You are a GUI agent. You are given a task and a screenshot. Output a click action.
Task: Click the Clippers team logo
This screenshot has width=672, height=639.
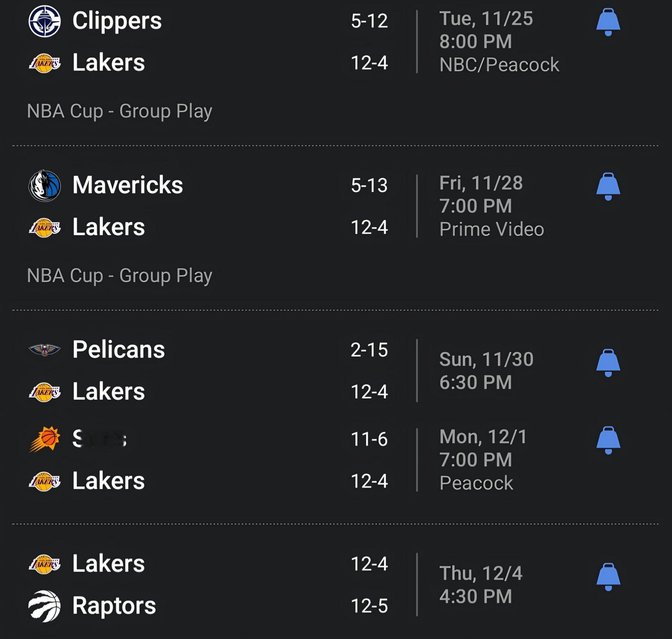[x=45, y=21]
